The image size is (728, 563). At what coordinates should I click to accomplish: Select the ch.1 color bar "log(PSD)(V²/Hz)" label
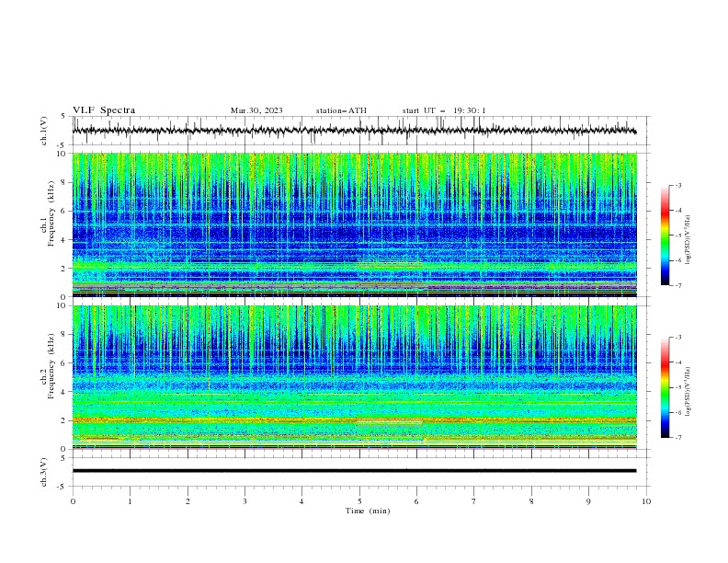688,240
